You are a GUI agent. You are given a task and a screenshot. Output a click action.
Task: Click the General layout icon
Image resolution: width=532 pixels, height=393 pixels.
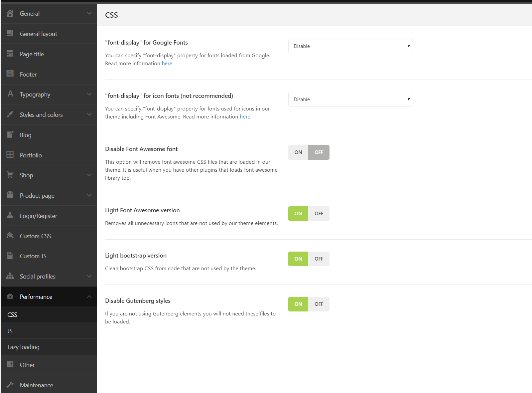[10, 33]
